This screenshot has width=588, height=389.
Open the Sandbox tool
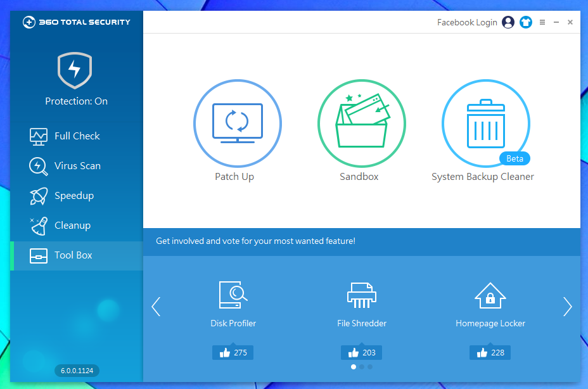click(362, 124)
